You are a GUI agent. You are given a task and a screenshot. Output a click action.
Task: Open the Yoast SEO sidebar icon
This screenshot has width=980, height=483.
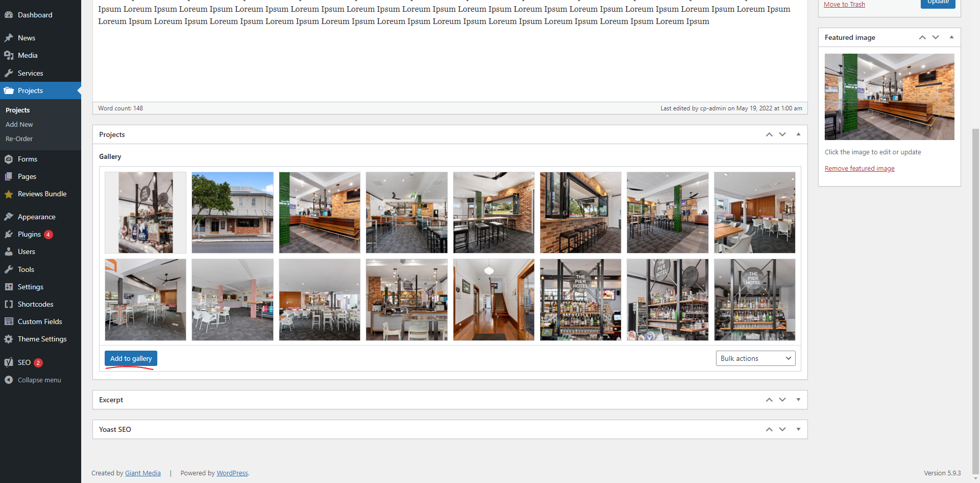click(9, 362)
